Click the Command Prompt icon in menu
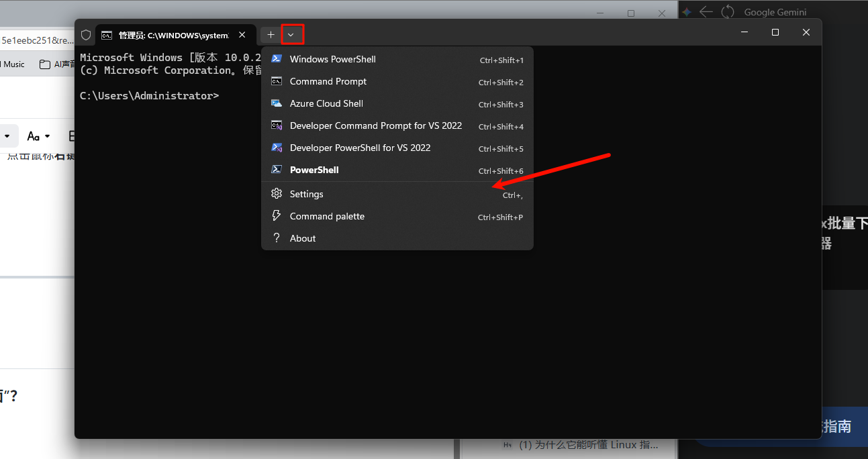868x459 pixels. pos(276,81)
